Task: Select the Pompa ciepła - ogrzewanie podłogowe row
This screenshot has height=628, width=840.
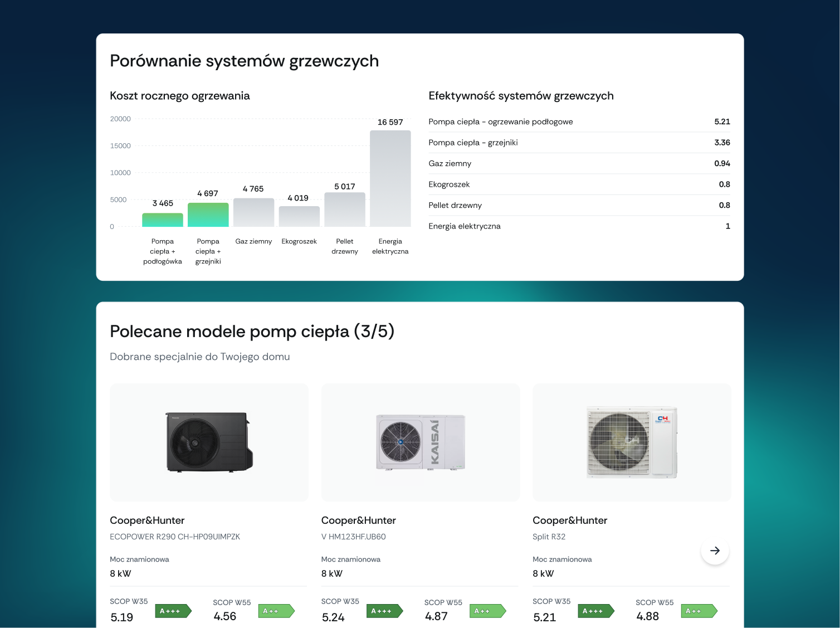Action: click(579, 122)
